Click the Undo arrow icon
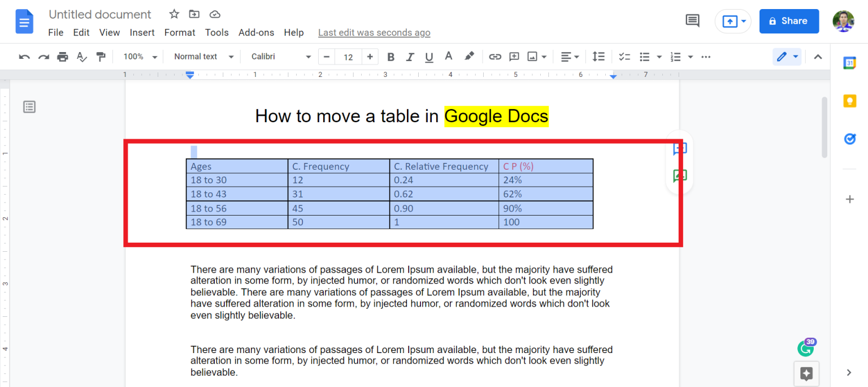 pos(24,57)
